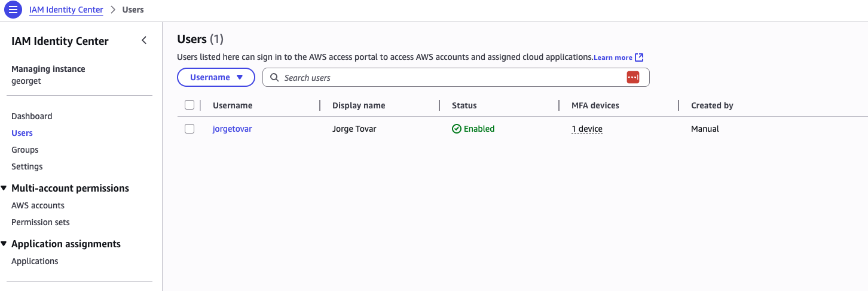868x291 pixels.
Task: Open Permission sets in the sidebar
Action: click(41, 222)
